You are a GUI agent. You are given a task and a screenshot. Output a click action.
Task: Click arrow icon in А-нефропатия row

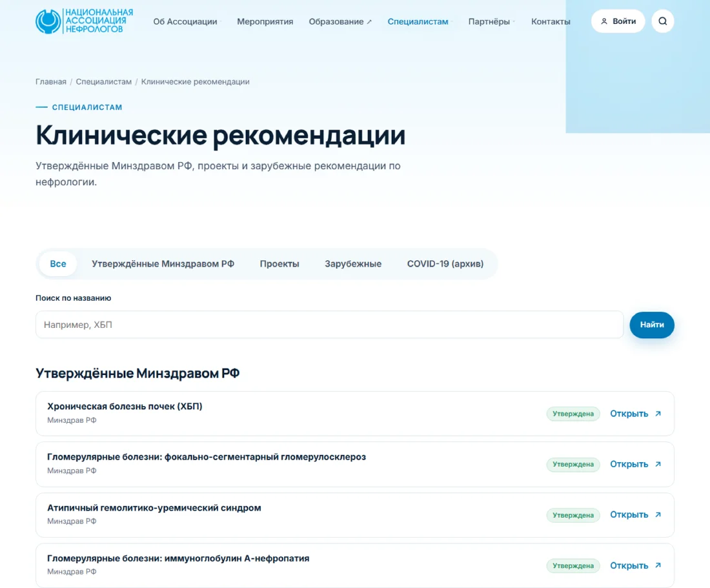click(x=658, y=566)
